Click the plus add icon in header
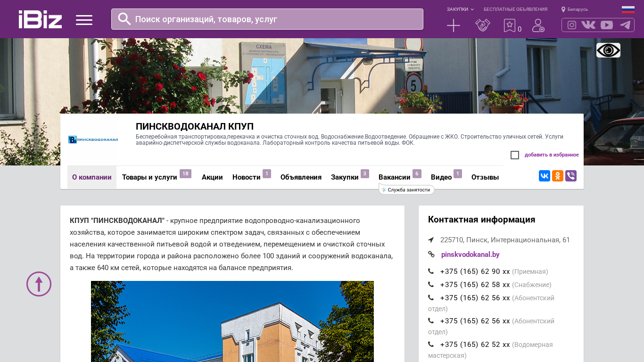644x362 pixels. 454,25
